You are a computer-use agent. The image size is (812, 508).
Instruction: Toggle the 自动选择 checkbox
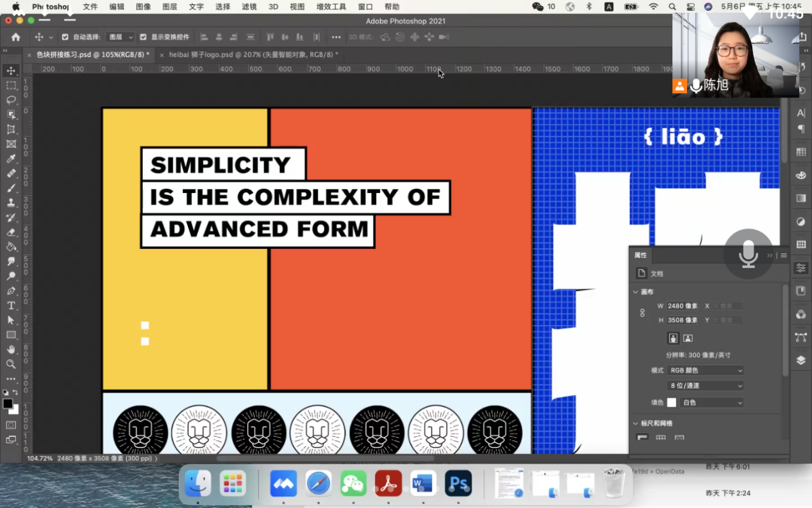pyautogui.click(x=65, y=37)
